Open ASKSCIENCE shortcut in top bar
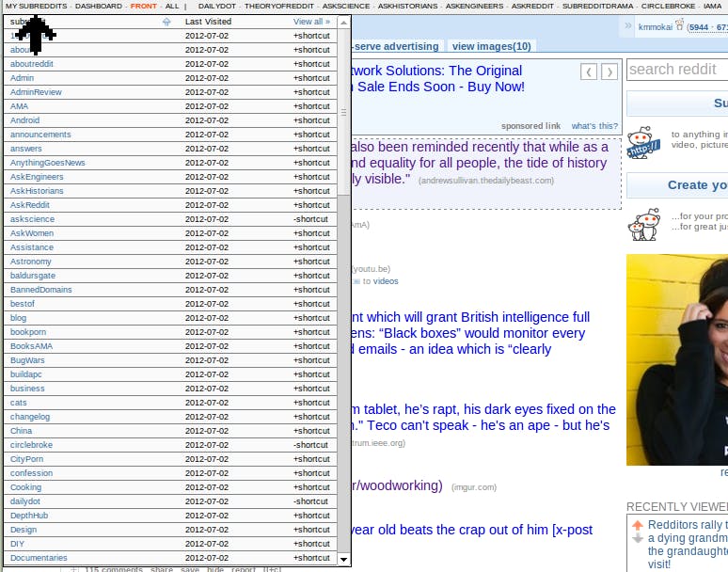The height and width of the screenshot is (572, 728). (x=346, y=6)
